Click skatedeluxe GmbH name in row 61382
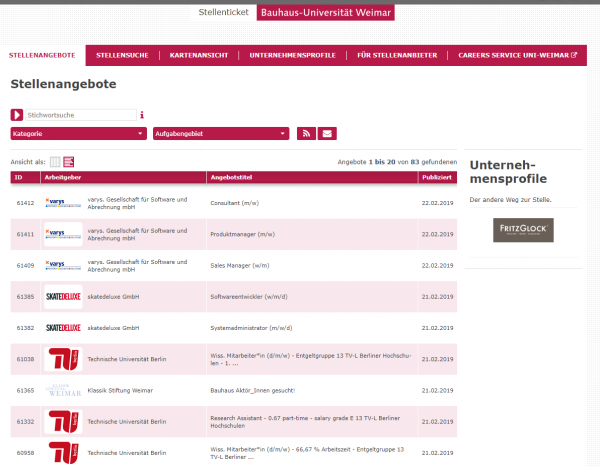Screen dimensions: 600x467 [x=113, y=328]
